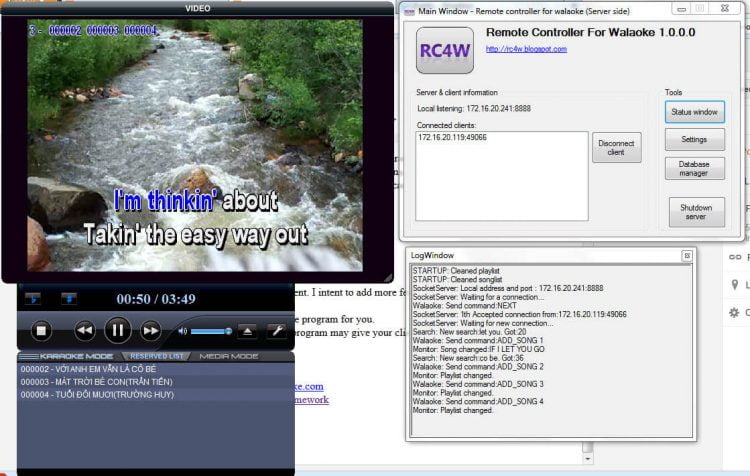Viewport: 750px width, 476px height.
Task: Open the Database manager
Action: (695, 168)
